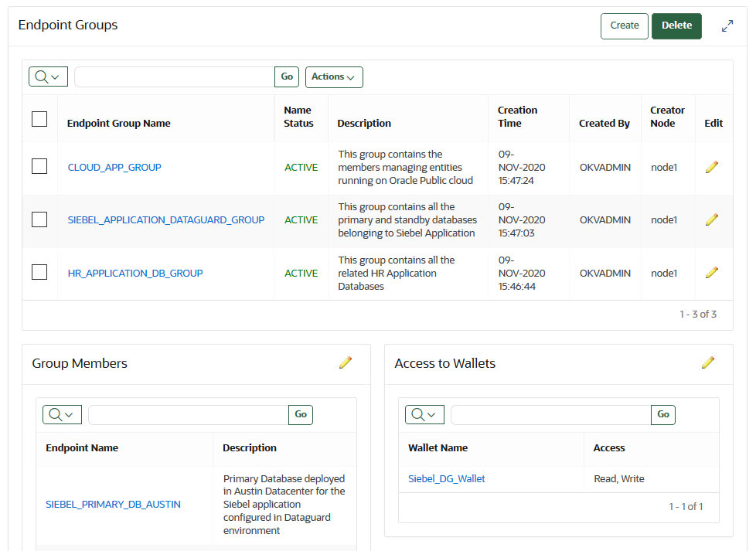Open the Siebel_DG_Wallet link
This screenshot has width=756, height=551.
coord(447,479)
